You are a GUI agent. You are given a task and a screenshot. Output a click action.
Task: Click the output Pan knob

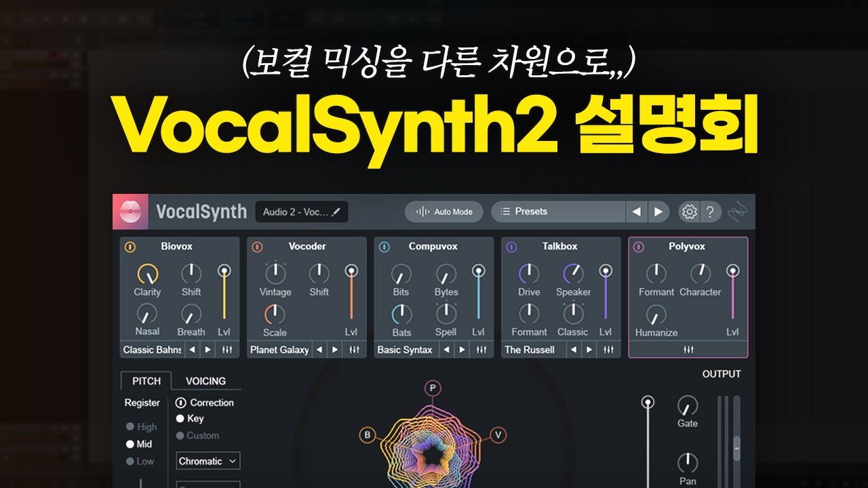[688, 463]
